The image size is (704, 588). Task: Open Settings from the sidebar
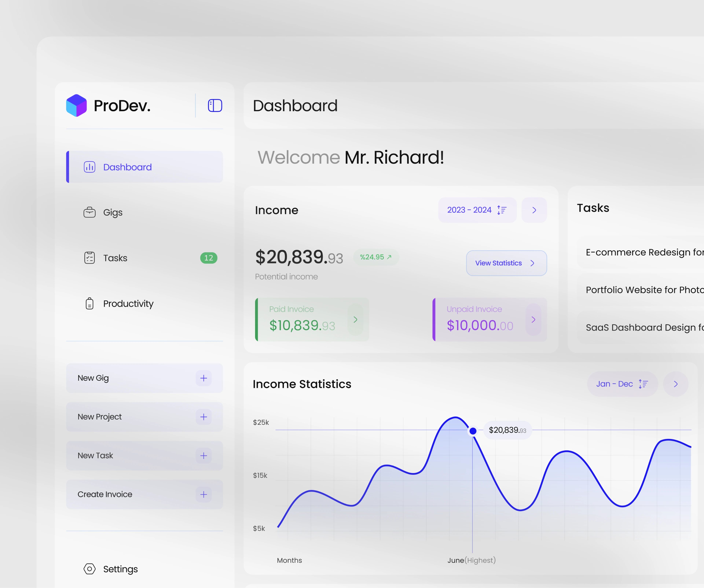click(144, 569)
